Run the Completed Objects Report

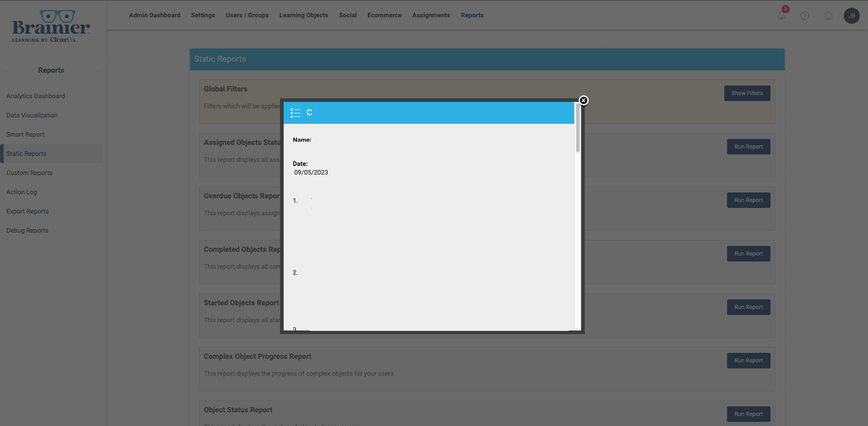[x=749, y=254]
